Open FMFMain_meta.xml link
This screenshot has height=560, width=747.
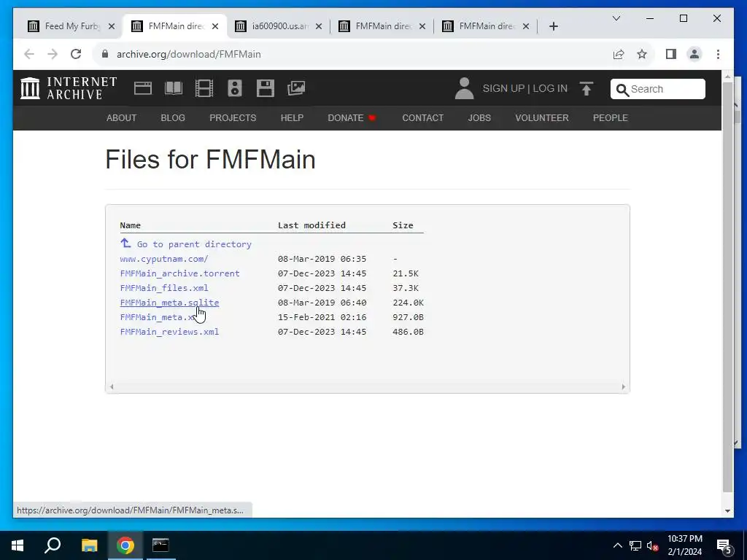(159, 317)
